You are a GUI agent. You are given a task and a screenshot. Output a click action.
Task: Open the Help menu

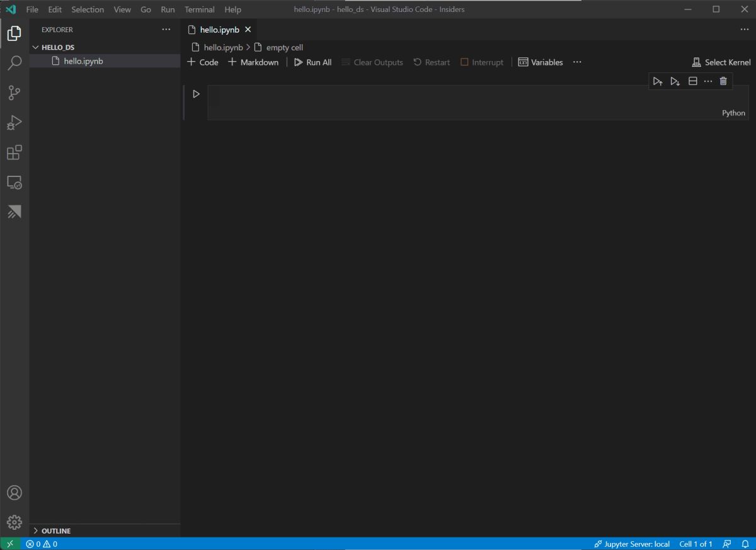coord(232,9)
